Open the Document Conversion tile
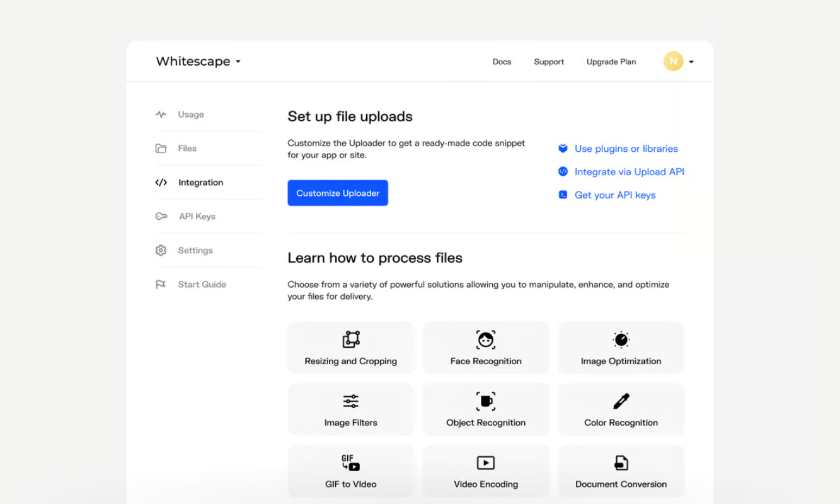The image size is (840, 504). pyautogui.click(x=621, y=471)
